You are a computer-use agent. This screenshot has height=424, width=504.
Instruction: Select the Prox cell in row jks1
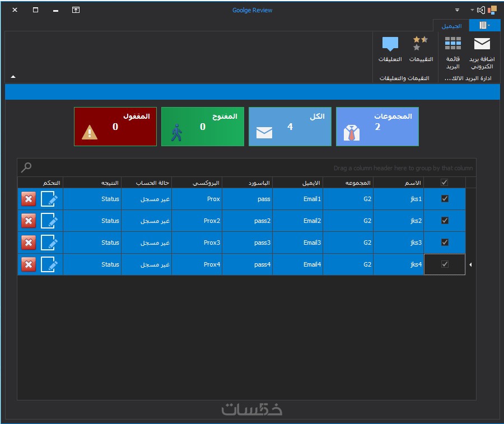click(197, 199)
